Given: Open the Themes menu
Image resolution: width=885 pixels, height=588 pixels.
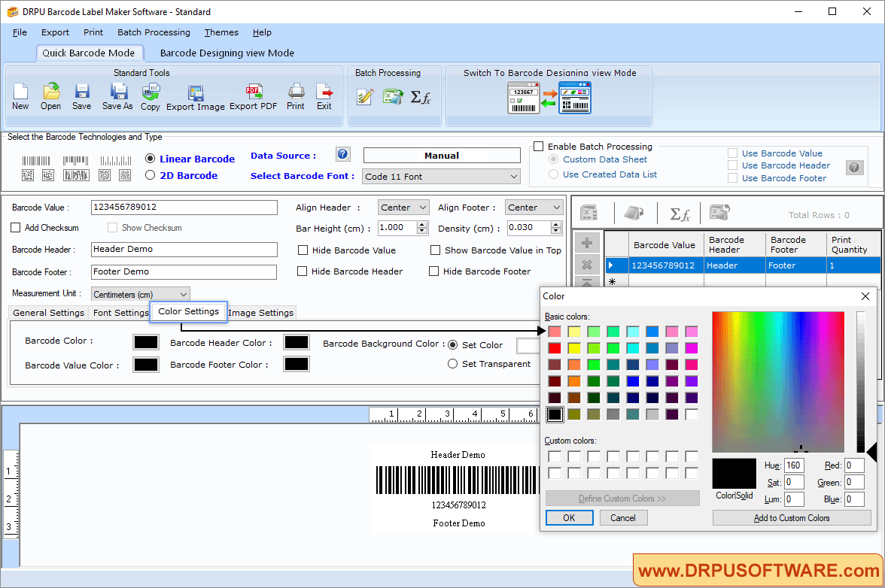Looking at the screenshot, I should [x=221, y=32].
